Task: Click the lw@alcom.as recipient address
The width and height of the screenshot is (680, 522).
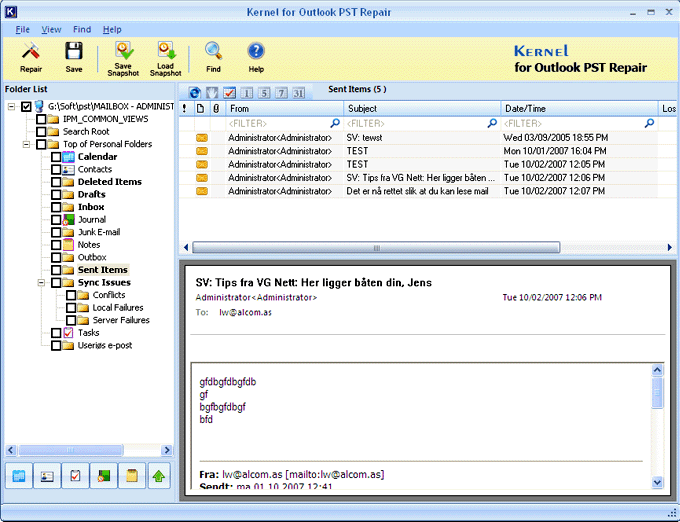Action: (245, 312)
